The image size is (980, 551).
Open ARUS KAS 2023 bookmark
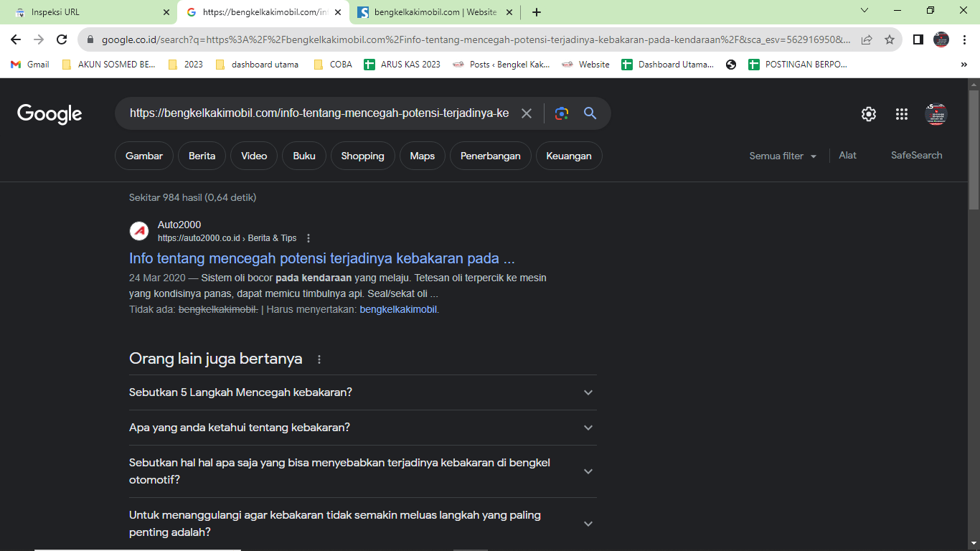(x=402, y=65)
